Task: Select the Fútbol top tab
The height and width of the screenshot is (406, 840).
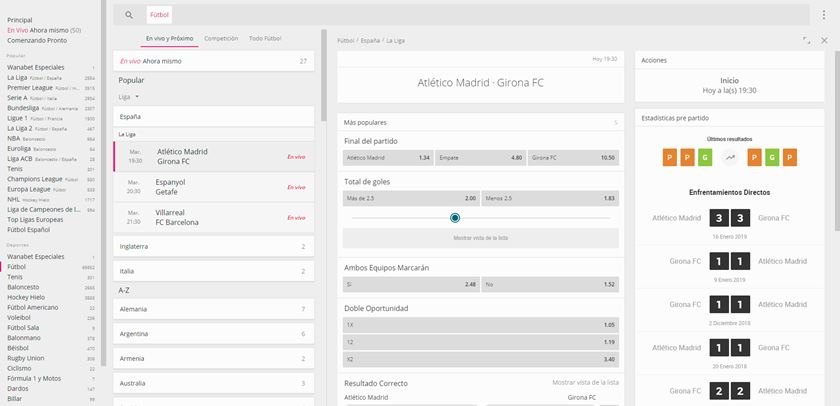Action: (159, 15)
